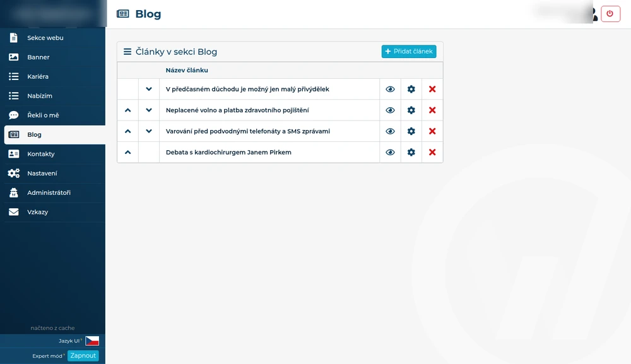This screenshot has width=631, height=364.
Task: Move 'Neplacené volno' article up
Action: point(128,110)
